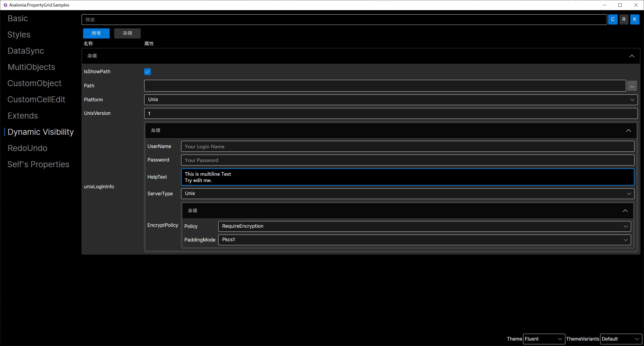Image resolution: width=644 pixels, height=346 pixels.
Task: Open the Theme Fluent dropdown
Action: coord(544,339)
